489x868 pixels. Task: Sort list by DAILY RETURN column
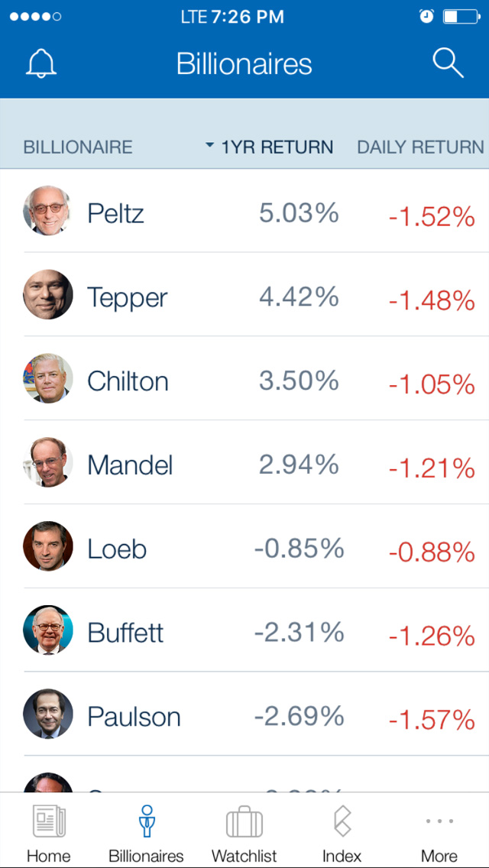pos(420,147)
